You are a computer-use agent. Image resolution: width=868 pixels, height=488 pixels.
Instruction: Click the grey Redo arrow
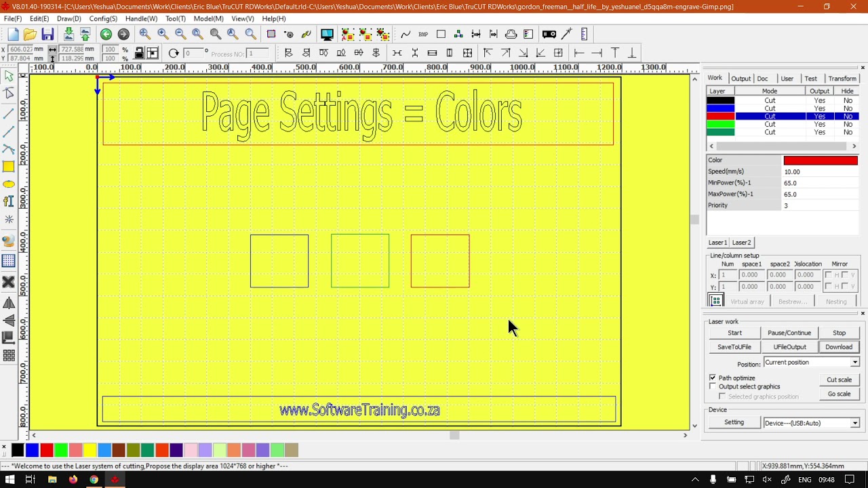click(123, 35)
